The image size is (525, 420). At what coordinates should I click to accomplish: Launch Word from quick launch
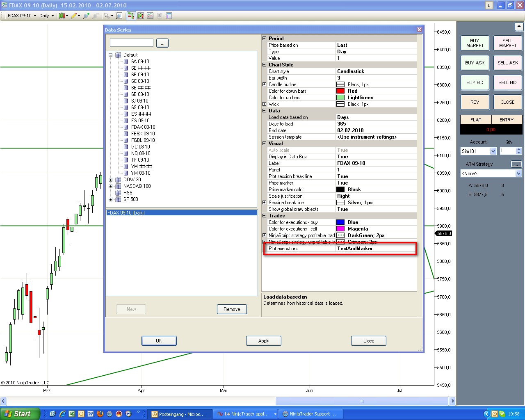point(91,414)
